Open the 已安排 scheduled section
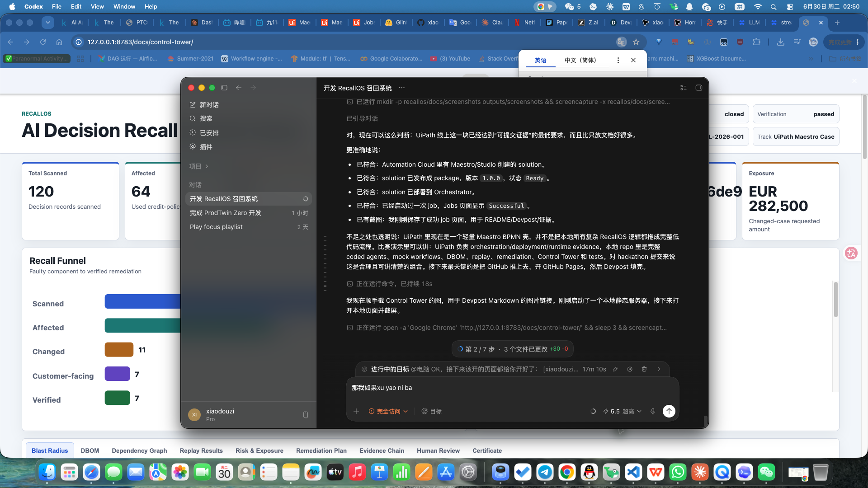The width and height of the screenshot is (868, 488). point(204,133)
